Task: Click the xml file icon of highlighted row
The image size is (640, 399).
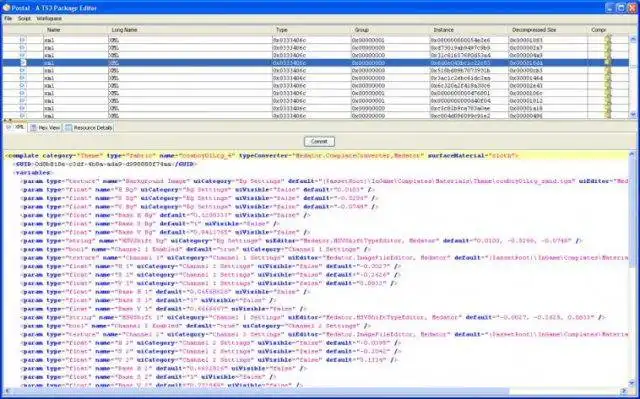Action: (x=23, y=63)
